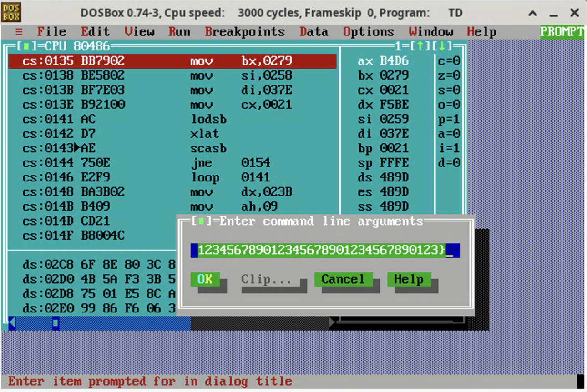The height and width of the screenshot is (392, 587).
Task: Select the direction flag 'd=0'
Action: (449, 163)
